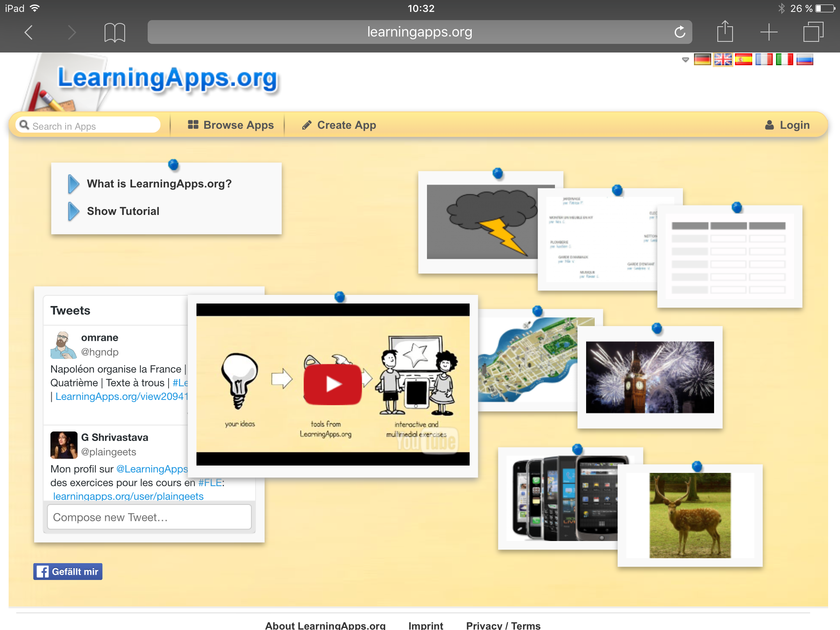Open the Safari bookmarks book icon
840x630 pixels.
[x=114, y=32]
